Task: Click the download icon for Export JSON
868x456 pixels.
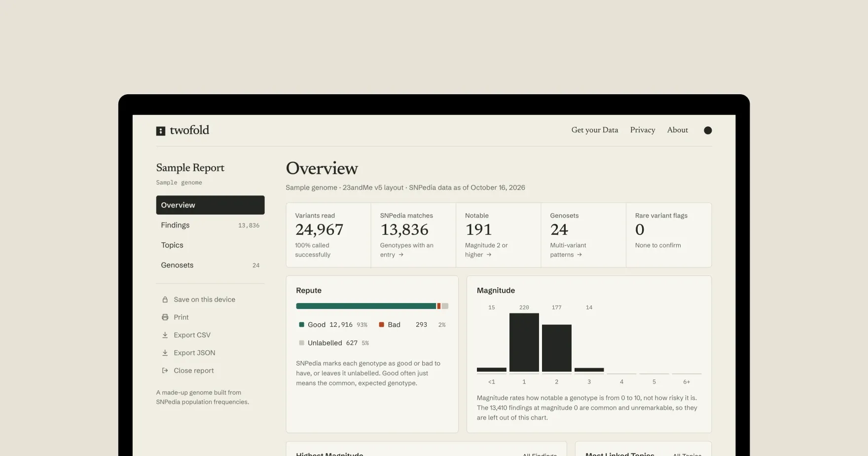Action: [165, 353]
